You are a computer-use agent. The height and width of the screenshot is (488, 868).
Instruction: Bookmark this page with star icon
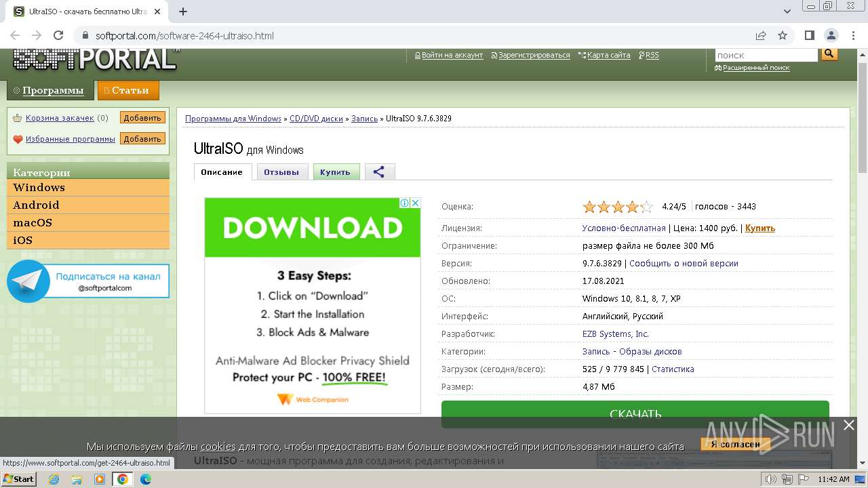pyautogui.click(x=783, y=36)
